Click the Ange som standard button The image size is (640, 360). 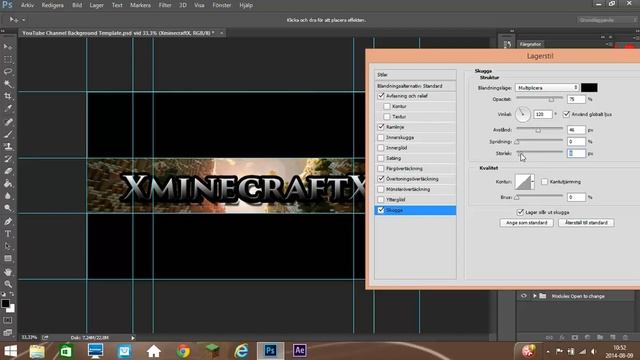(527, 223)
